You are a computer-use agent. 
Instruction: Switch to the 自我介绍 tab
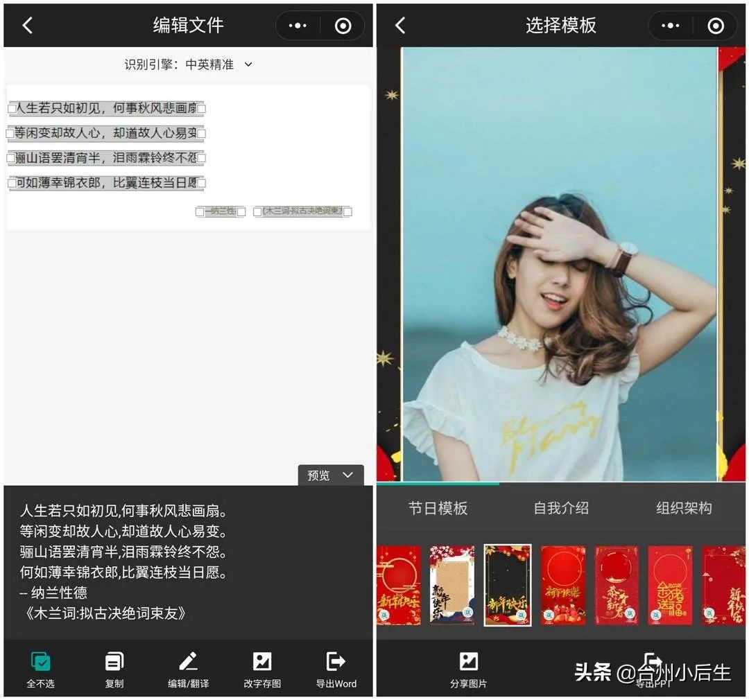point(562,508)
